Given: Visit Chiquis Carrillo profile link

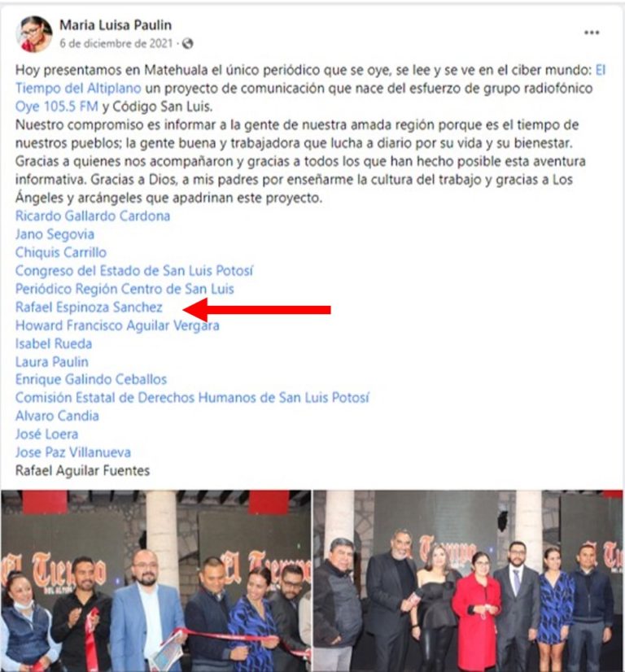Looking at the screenshot, I should point(61,252).
